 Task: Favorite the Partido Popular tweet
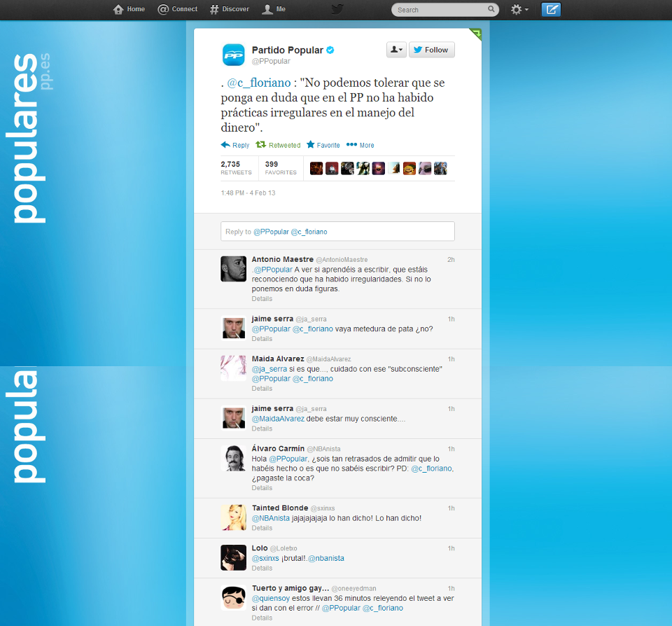click(x=323, y=145)
